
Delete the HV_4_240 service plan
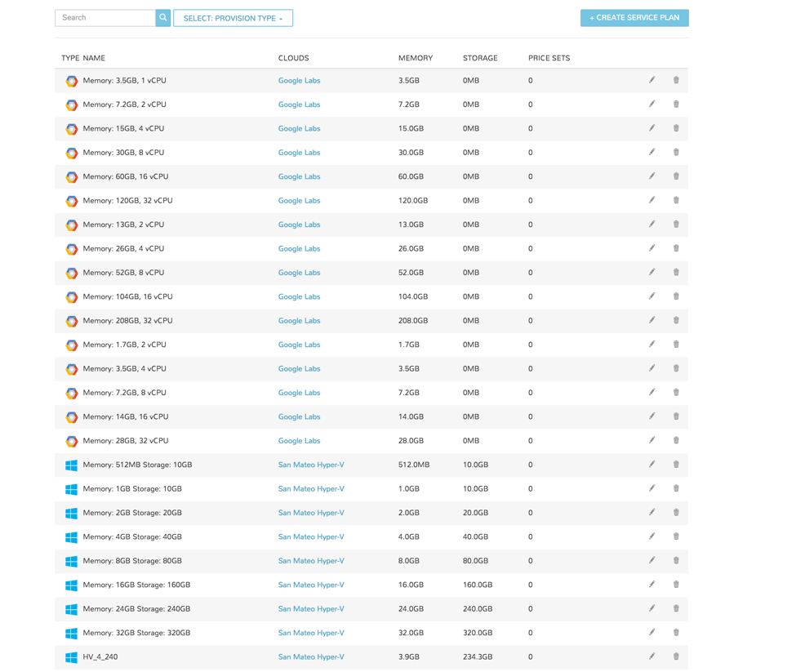click(x=676, y=656)
